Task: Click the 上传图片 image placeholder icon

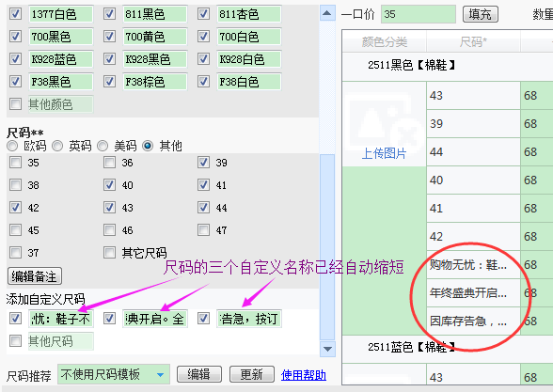Action: pos(385,120)
